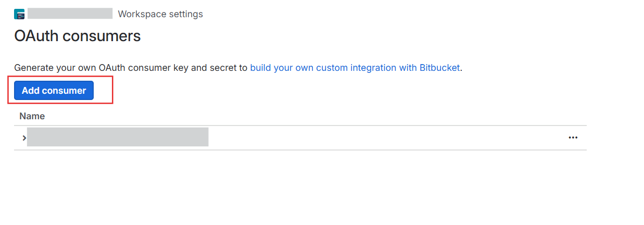The height and width of the screenshot is (225, 644).
Task: Click the workspace avatar icon
Action: point(19,14)
